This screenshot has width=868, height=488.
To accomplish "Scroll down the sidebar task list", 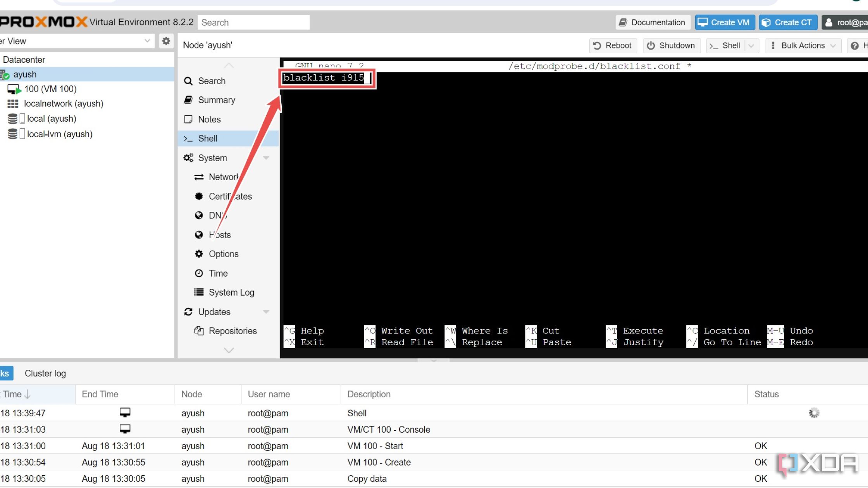I will tap(228, 351).
